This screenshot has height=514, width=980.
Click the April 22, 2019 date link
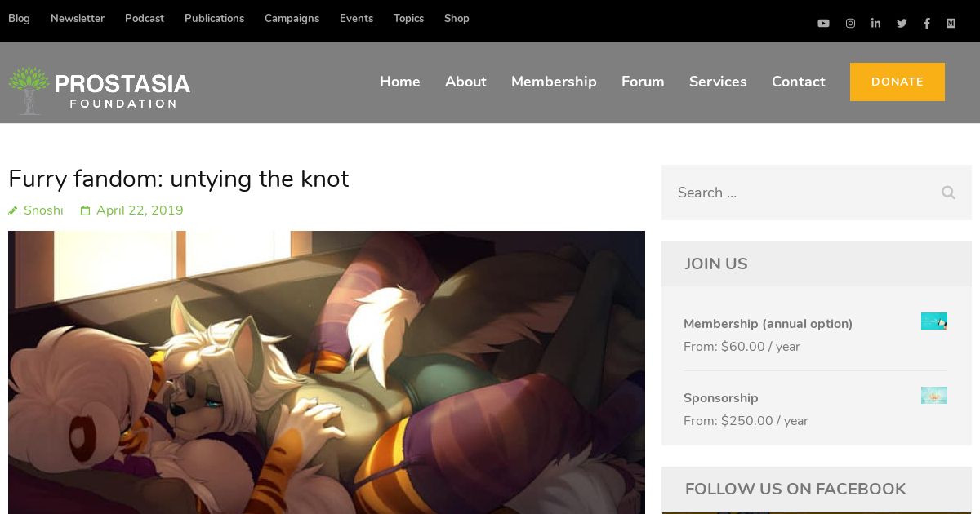pos(140,210)
